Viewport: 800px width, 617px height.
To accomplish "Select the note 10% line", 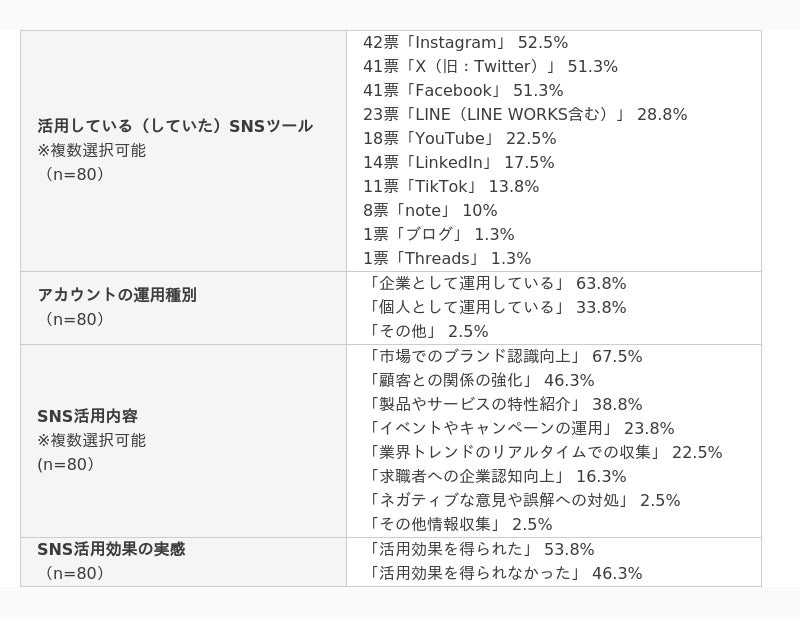I will coord(430,210).
